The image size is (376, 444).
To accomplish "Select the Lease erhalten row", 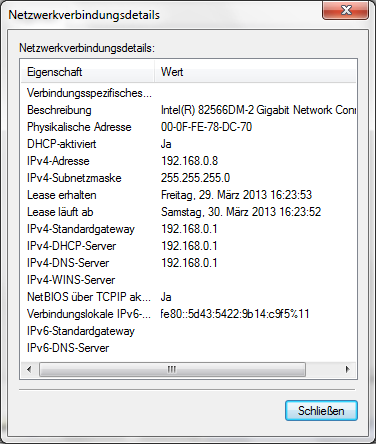I will point(189,195).
